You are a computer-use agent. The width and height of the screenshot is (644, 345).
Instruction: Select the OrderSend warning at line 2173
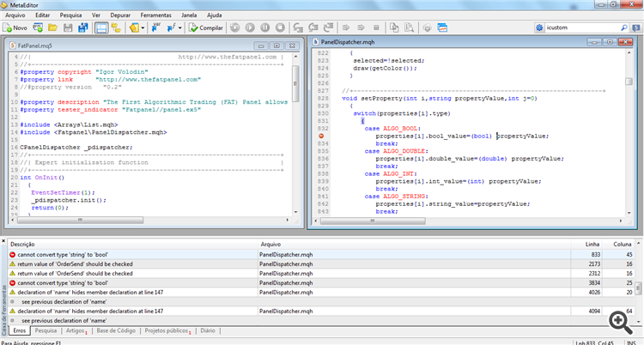(321, 264)
